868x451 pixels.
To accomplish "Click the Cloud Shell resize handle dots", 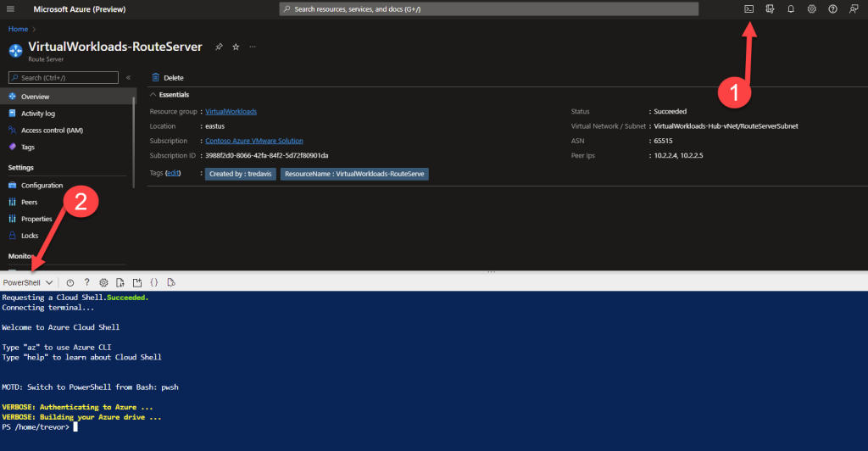I will pyautogui.click(x=491, y=272).
